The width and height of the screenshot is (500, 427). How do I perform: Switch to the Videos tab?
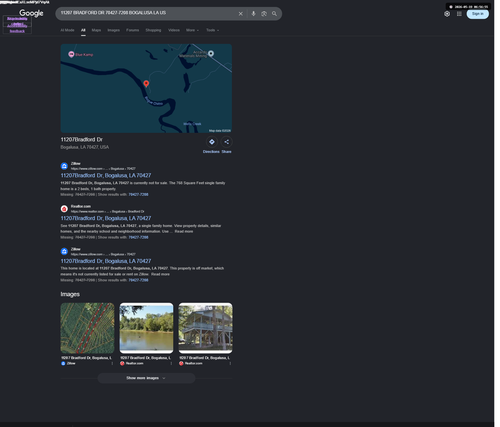(x=174, y=30)
